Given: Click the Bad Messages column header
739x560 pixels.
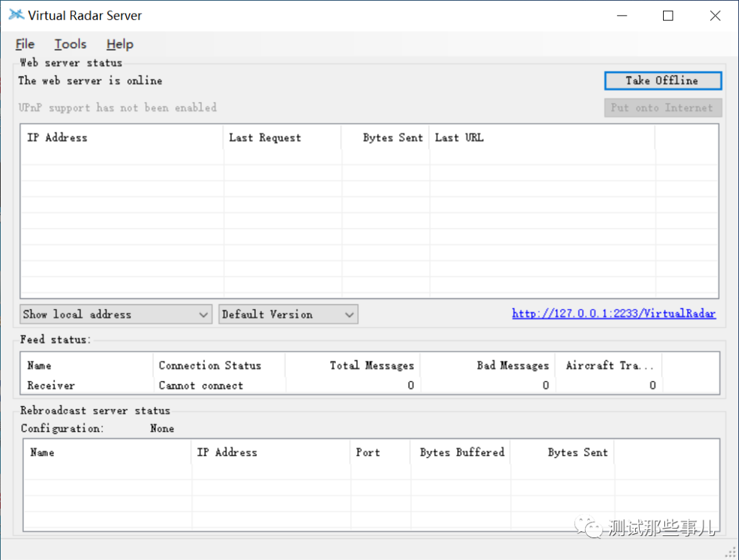Looking at the screenshot, I should (488, 366).
